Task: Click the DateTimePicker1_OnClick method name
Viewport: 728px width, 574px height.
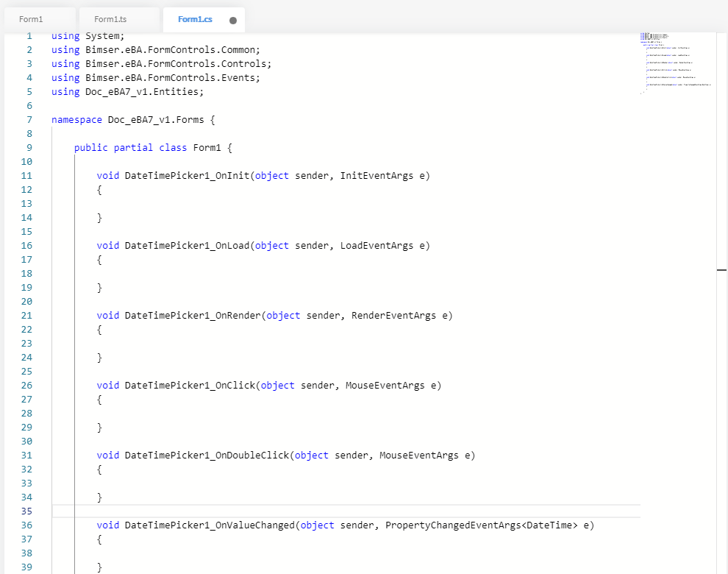Action: (190, 385)
